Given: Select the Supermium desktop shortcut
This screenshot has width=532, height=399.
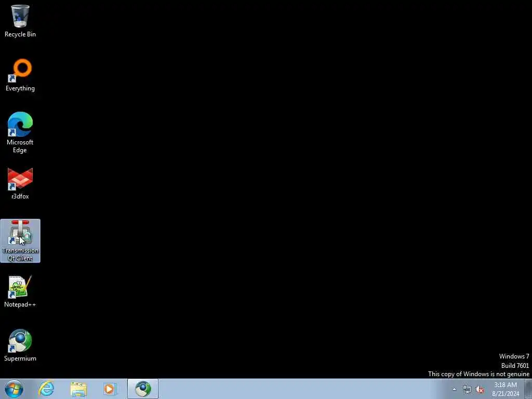Looking at the screenshot, I should coord(20,345).
